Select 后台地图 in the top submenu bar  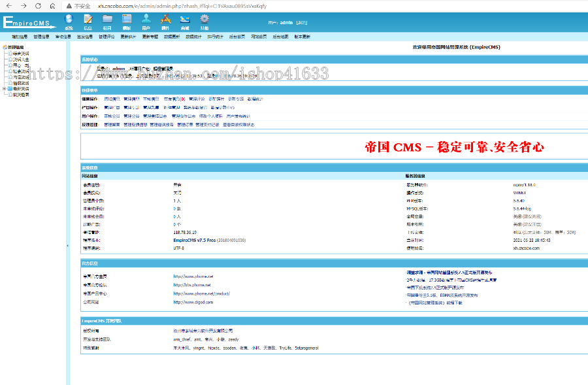pyautogui.click(x=280, y=37)
